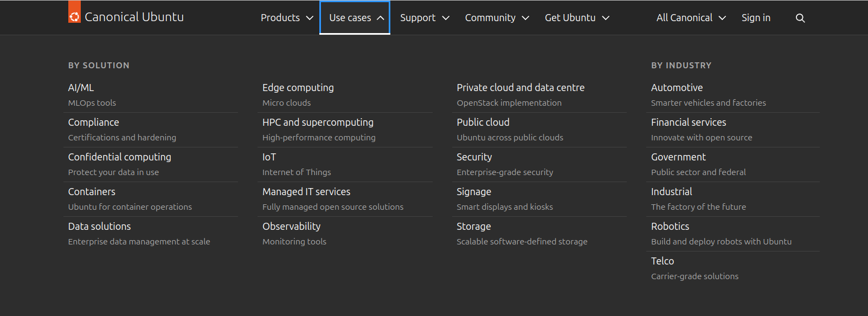
Task: Open the AI/ML solution link
Action: tap(81, 88)
